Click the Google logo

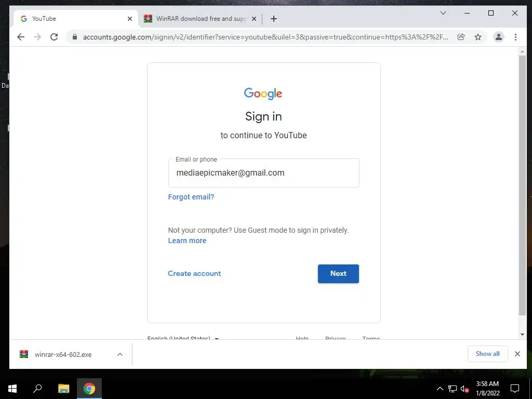tap(263, 94)
